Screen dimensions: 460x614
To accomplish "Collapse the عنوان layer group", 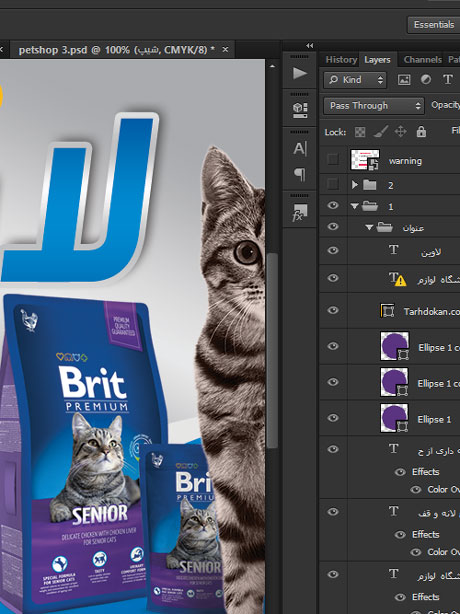I will (x=369, y=227).
